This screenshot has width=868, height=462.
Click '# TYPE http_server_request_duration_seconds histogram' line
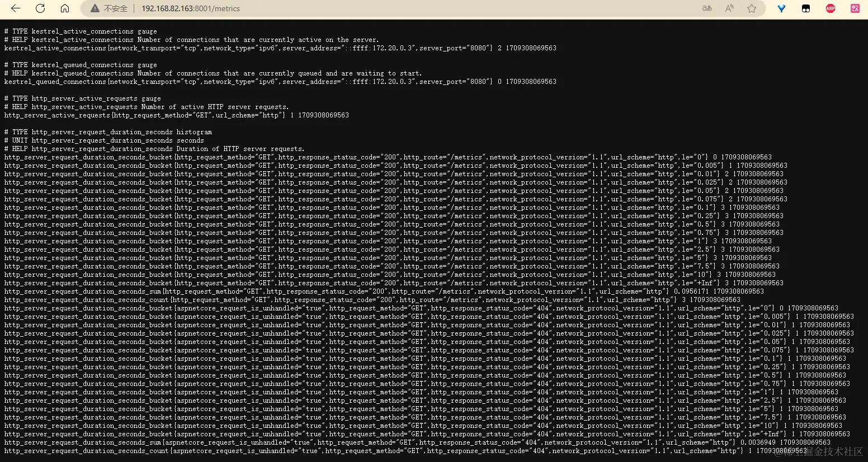(x=108, y=132)
